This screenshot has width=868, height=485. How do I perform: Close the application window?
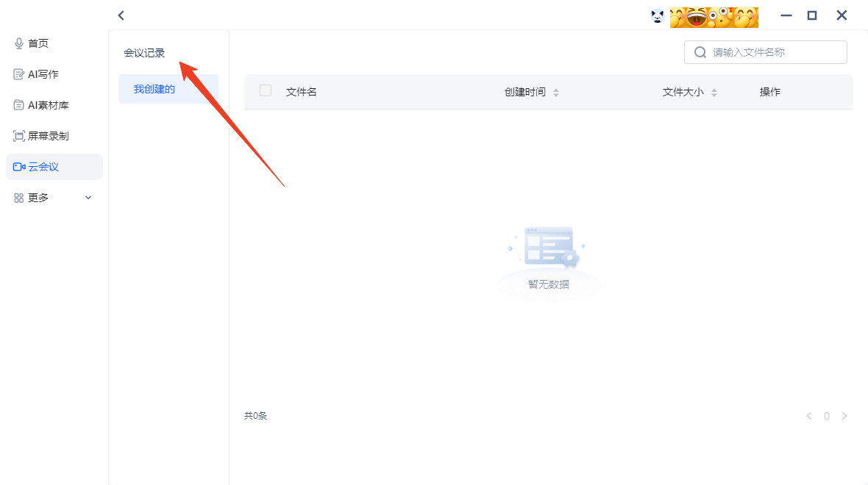click(x=842, y=15)
